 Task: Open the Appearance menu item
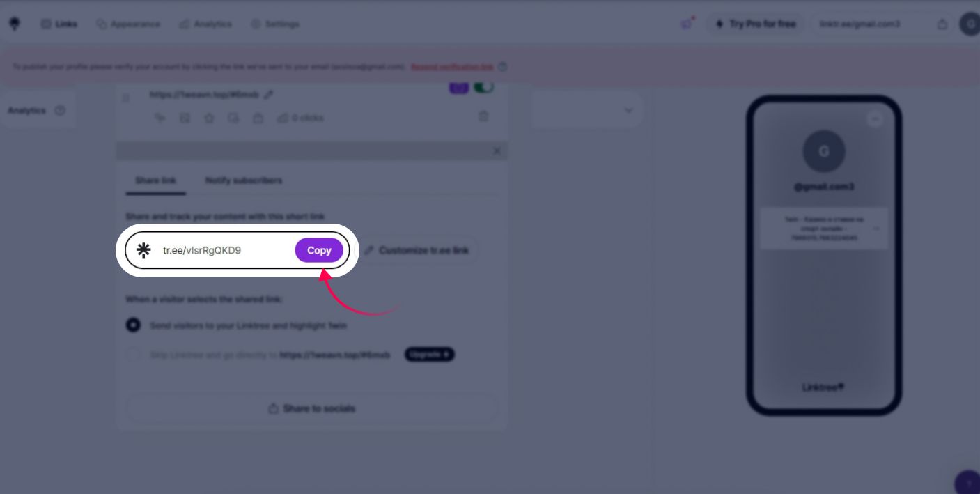coord(128,24)
